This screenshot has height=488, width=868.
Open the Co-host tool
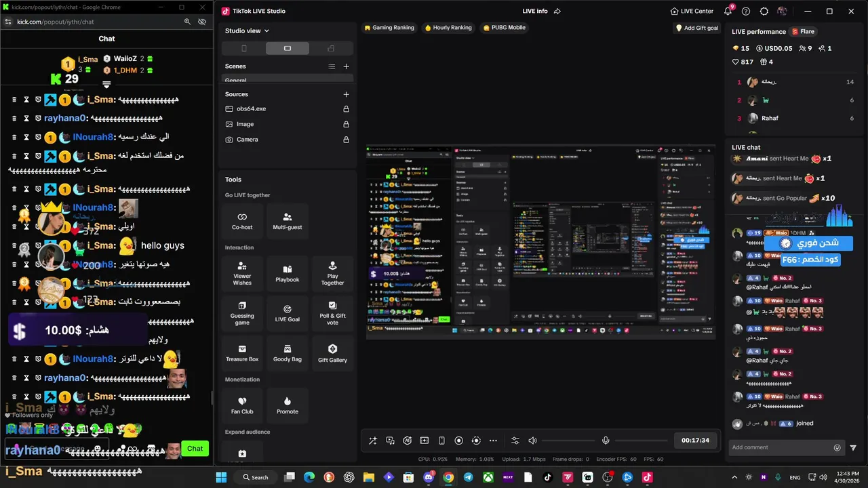(242, 221)
